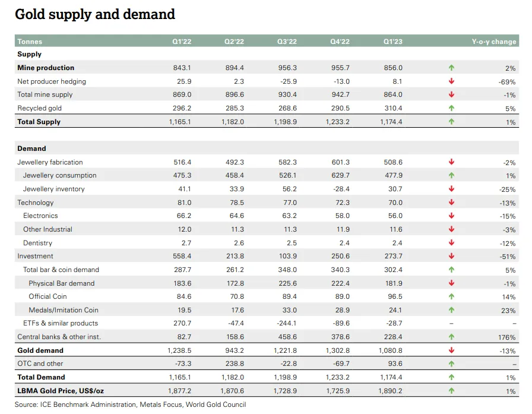Viewport: 532px width, 414px height.
Task: Click the red down arrow for Net producer hedging
Action: click(451, 81)
